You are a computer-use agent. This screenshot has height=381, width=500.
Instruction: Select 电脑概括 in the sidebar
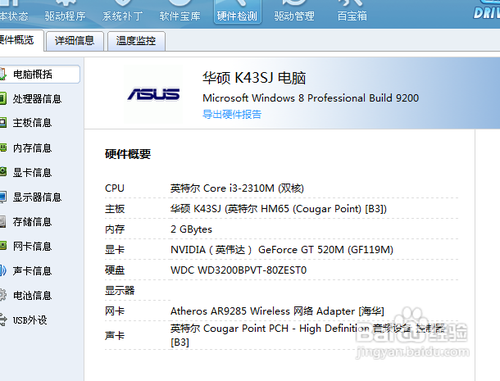[39, 74]
